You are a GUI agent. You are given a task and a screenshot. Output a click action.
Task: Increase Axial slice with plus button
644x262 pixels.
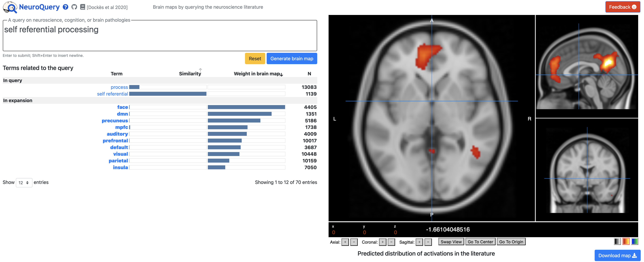pos(345,242)
